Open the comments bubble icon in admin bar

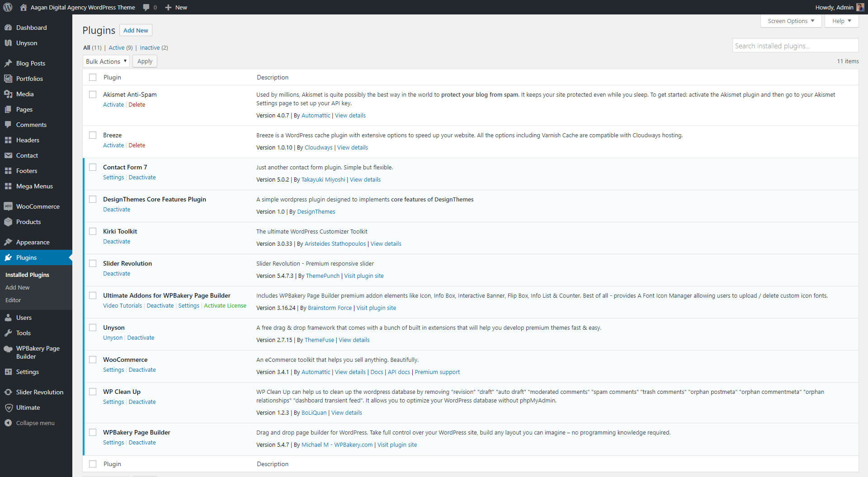pyautogui.click(x=146, y=7)
